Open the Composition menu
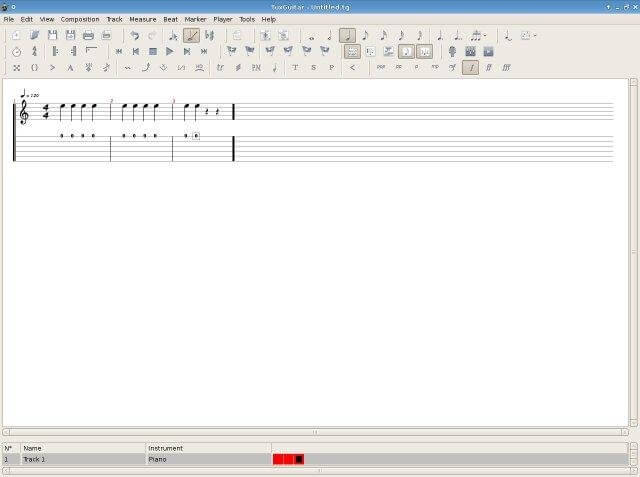 tap(80, 19)
